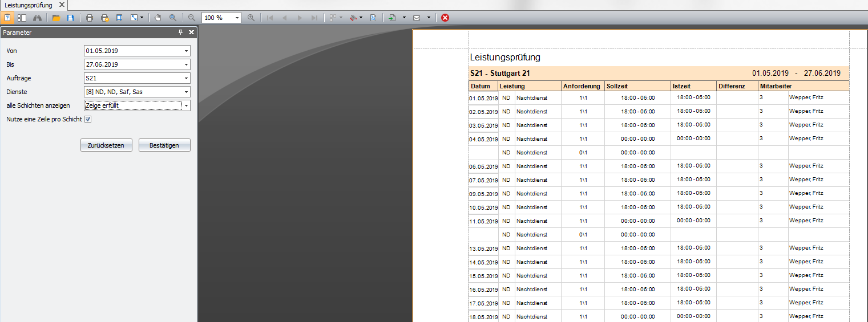This screenshot has height=322, width=868.
Task: Click the report title Leistungsprüfung
Action: [x=505, y=57]
